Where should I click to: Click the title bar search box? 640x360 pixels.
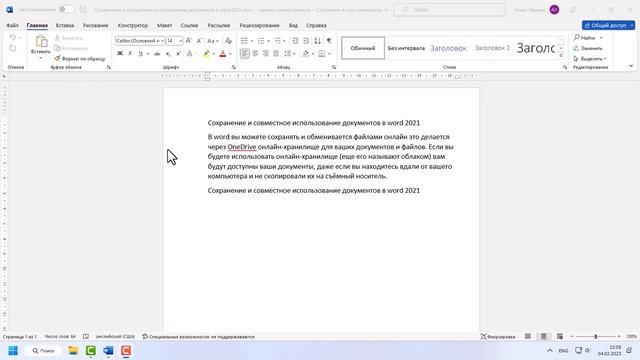[450, 9]
